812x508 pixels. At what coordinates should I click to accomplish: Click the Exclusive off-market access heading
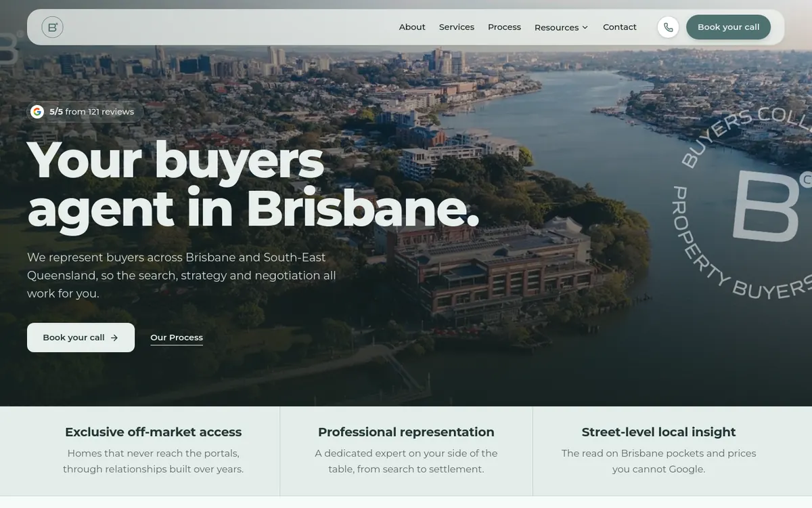click(153, 432)
